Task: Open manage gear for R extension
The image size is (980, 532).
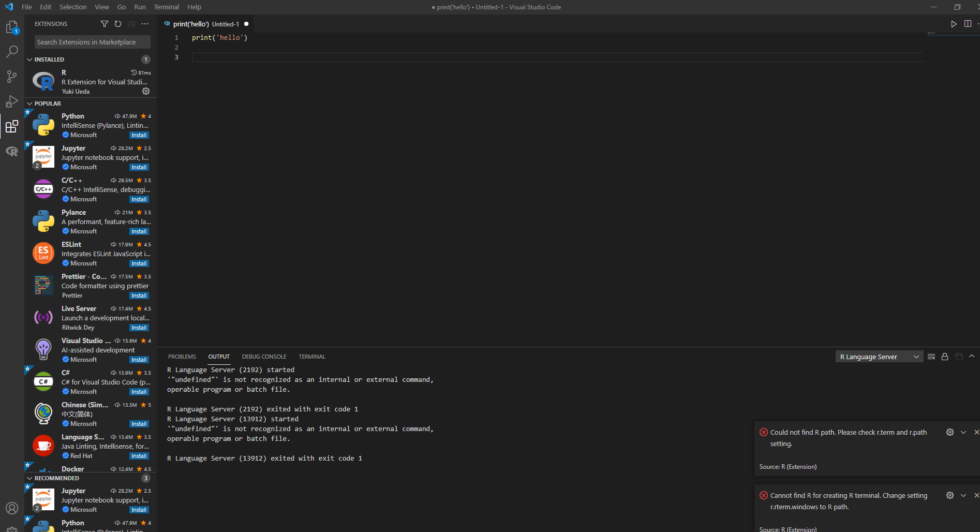Action: pos(146,91)
